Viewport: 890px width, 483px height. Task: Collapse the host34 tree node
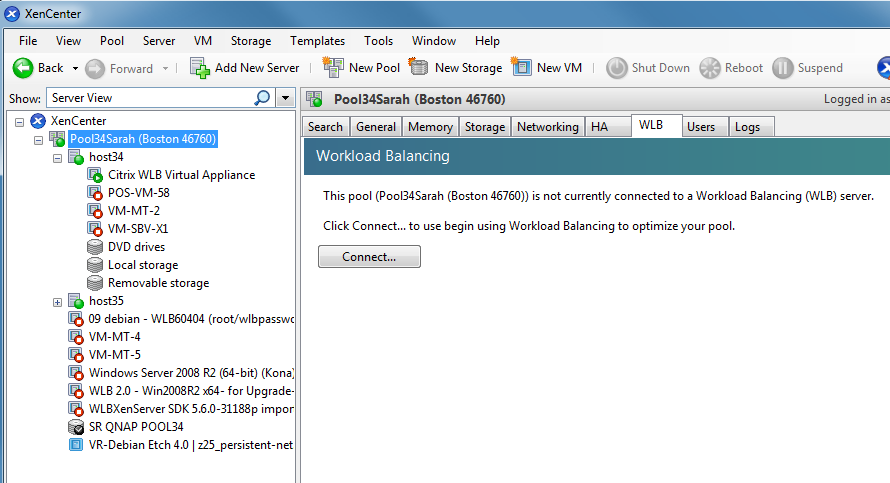click(57, 158)
